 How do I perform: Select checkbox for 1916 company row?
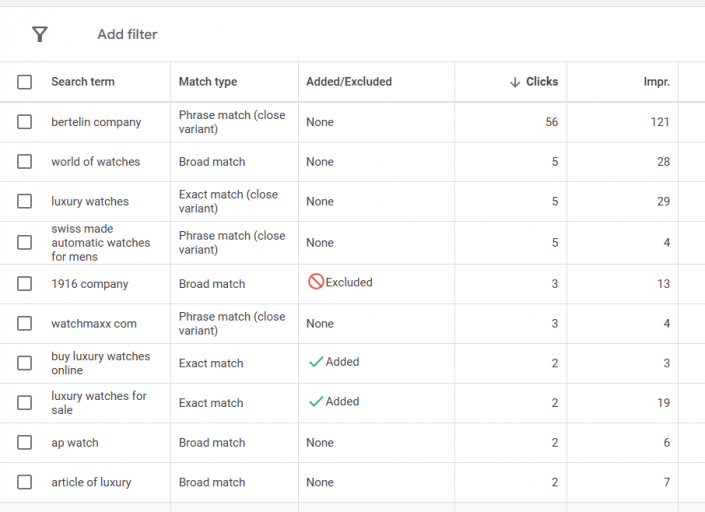(x=25, y=284)
